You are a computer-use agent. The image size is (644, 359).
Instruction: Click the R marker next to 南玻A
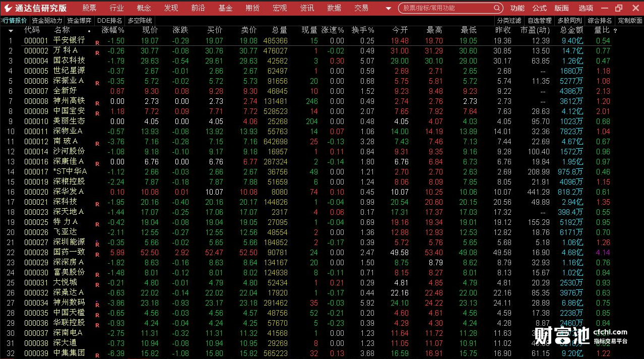97,144
